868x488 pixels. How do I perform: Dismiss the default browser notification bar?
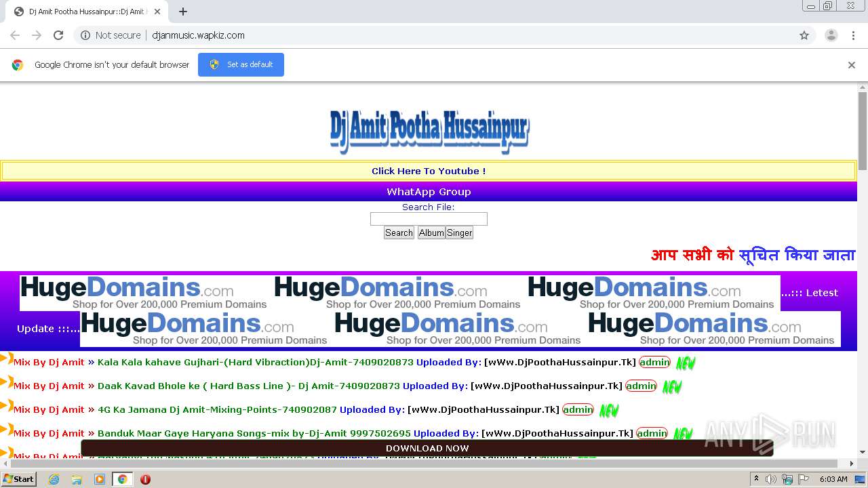pyautogui.click(x=852, y=65)
